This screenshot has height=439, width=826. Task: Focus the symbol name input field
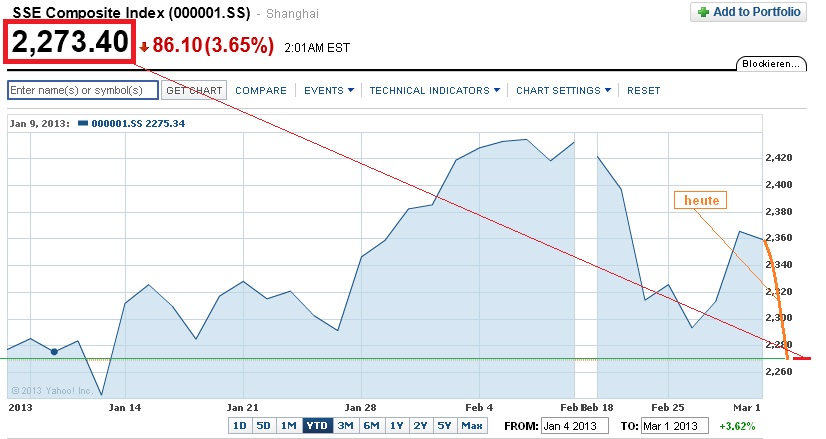pyautogui.click(x=83, y=90)
